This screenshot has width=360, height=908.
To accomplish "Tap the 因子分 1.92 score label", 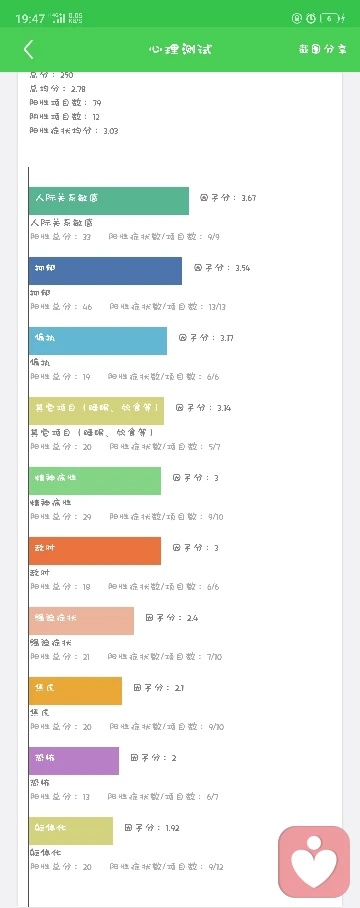I will pyautogui.click(x=152, y=828).
